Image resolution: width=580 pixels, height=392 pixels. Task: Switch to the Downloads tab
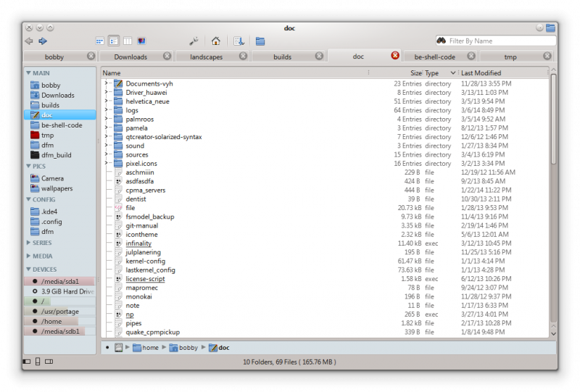tap(130, 57)
